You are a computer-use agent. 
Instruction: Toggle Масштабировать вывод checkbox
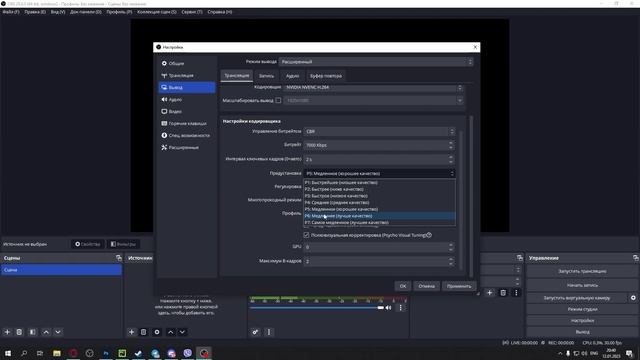pyautogui.click(x=278, y=100)
